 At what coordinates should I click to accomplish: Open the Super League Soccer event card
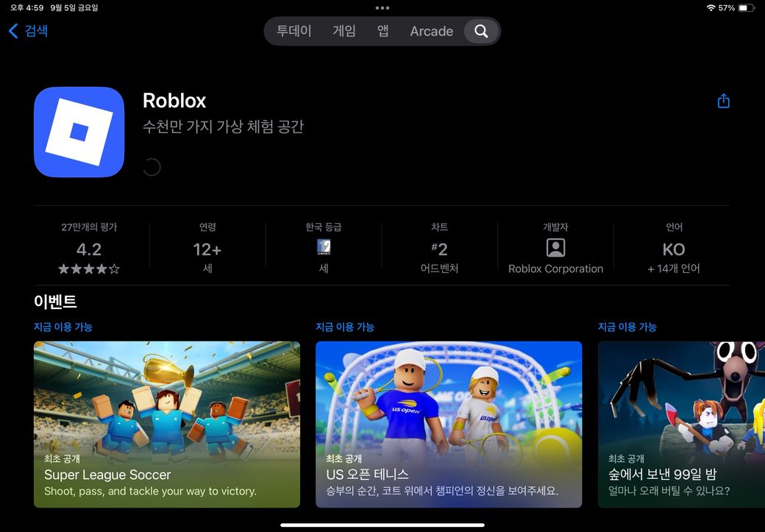click(167, 424)
